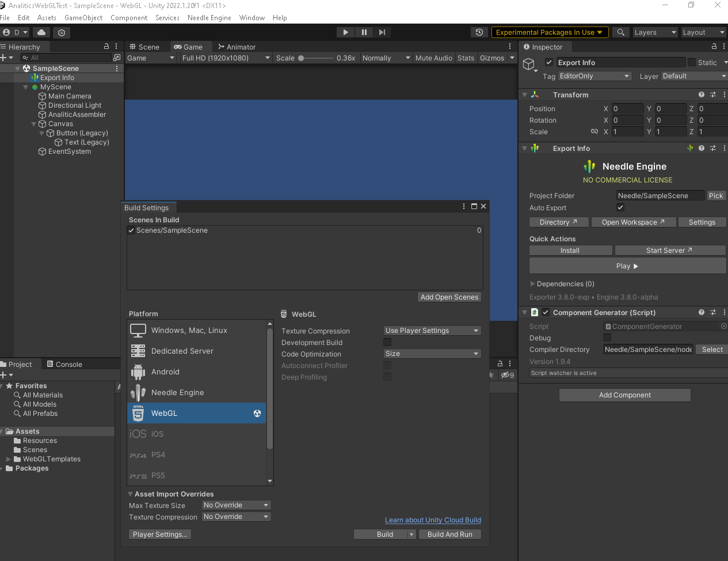Open SampleScene context menu dots

117,69
